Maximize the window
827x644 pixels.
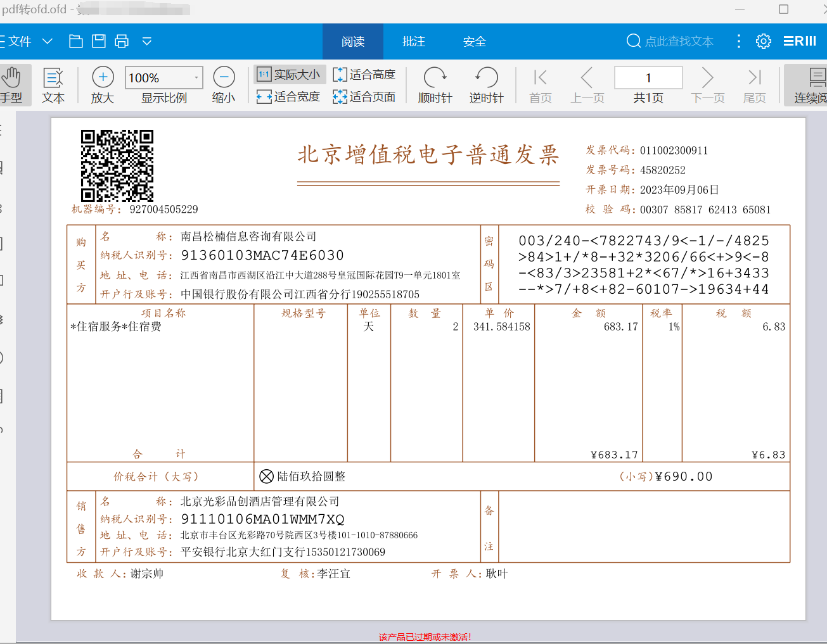(783, 9)
